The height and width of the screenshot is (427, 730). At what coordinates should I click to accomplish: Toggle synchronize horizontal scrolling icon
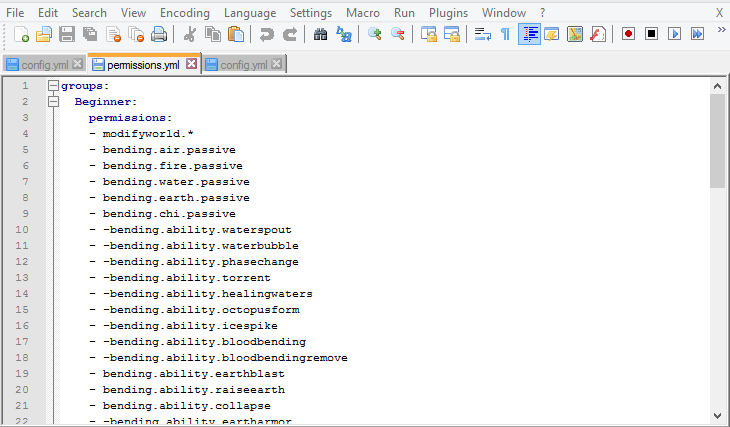pos(452,34)
